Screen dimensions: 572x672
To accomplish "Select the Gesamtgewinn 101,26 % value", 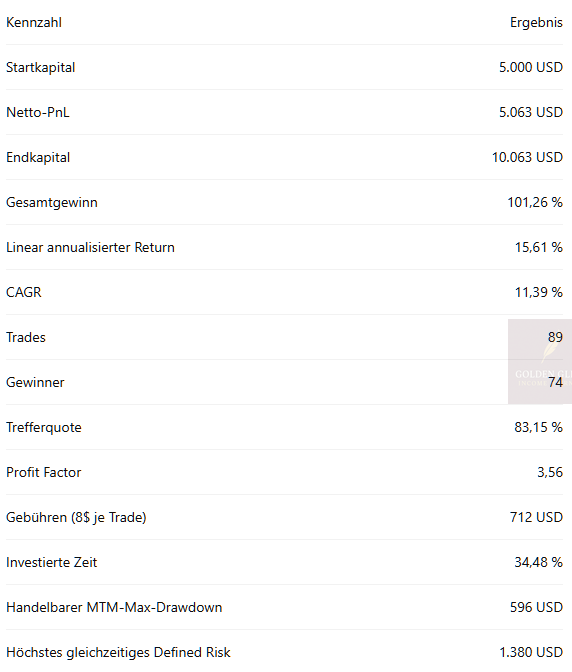I will tap(535, 202).
